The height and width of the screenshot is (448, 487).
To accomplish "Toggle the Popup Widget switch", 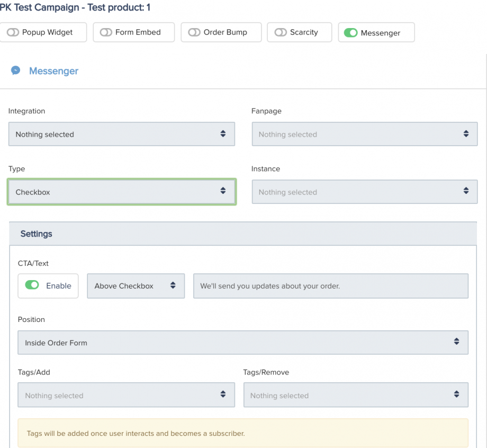I will 13,32.
